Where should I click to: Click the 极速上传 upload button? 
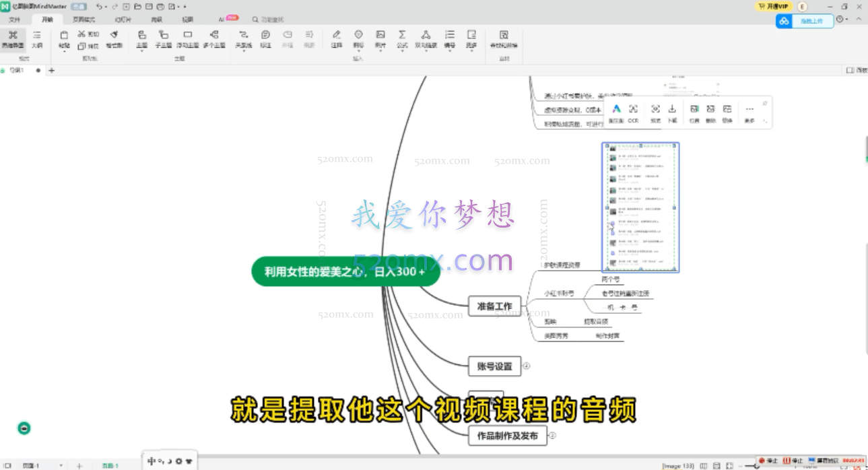811,21
